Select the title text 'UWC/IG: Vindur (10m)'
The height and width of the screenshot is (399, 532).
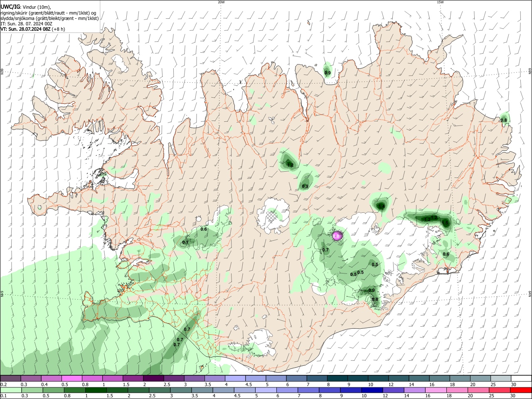tap(26, 7)
